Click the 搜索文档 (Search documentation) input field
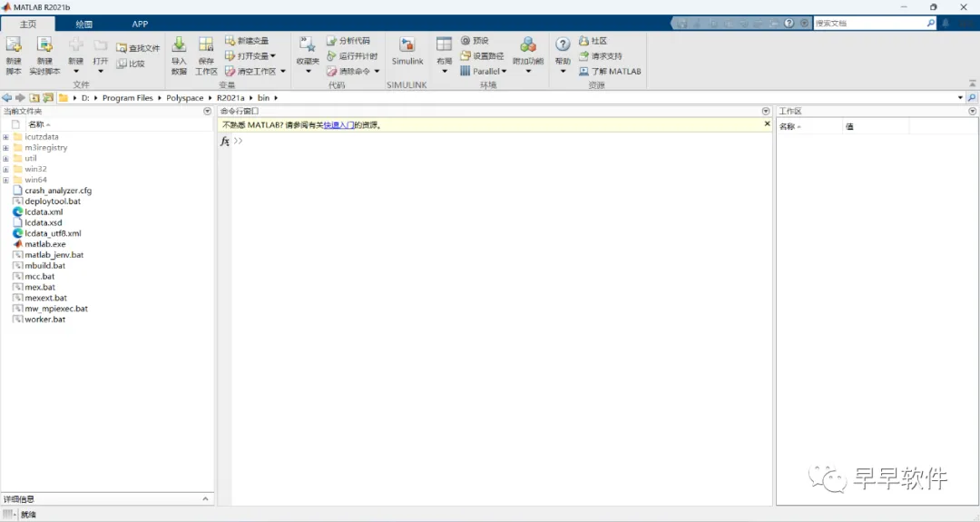The image size is (980, 522). click(869, 23)
